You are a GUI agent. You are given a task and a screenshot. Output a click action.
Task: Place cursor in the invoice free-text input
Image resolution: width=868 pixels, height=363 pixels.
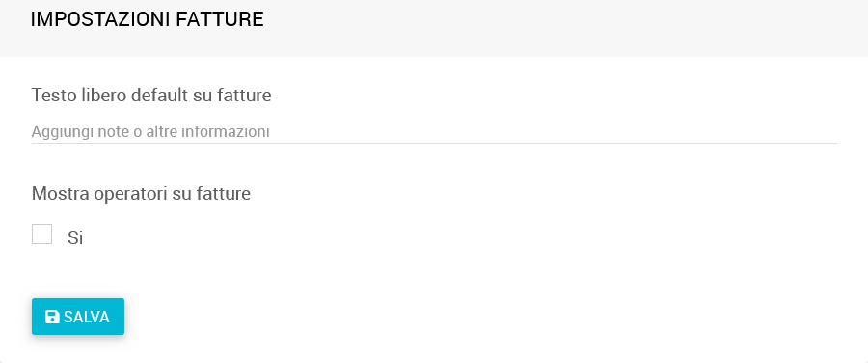pos(434,132)
